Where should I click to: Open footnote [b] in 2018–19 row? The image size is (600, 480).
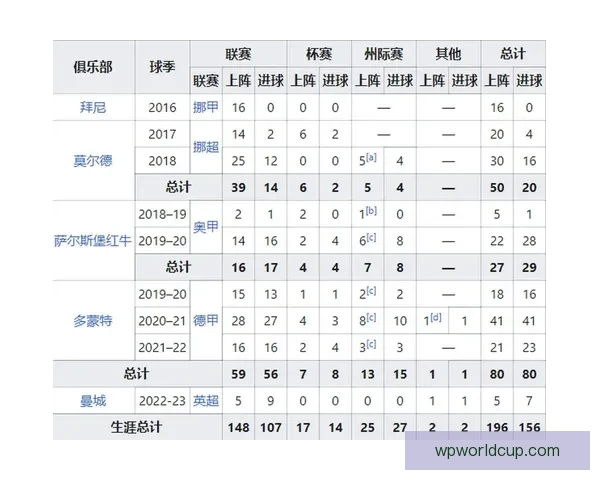371,211
